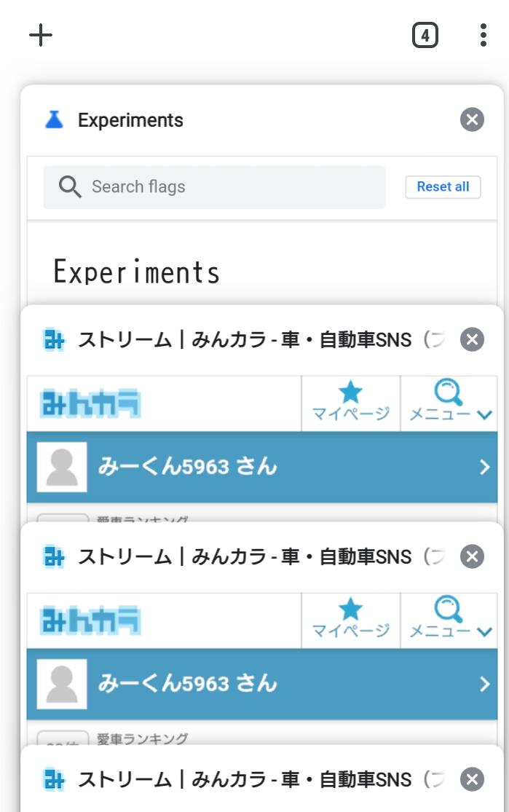Screen dimensions: 509x812
Task: Close the Experiments tab
Action: click(473, 119)
